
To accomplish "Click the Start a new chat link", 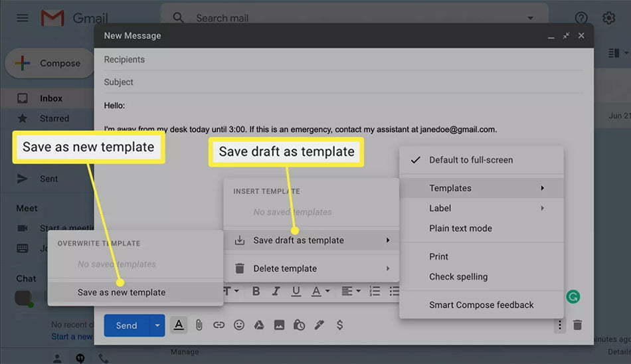I will point(72,337).
